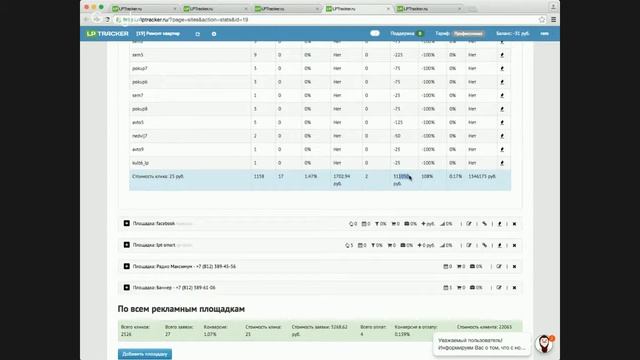Click the Всего кликов 2126 summary cell
The width and height of the screenshot is (640, 360).
[135, 331]
